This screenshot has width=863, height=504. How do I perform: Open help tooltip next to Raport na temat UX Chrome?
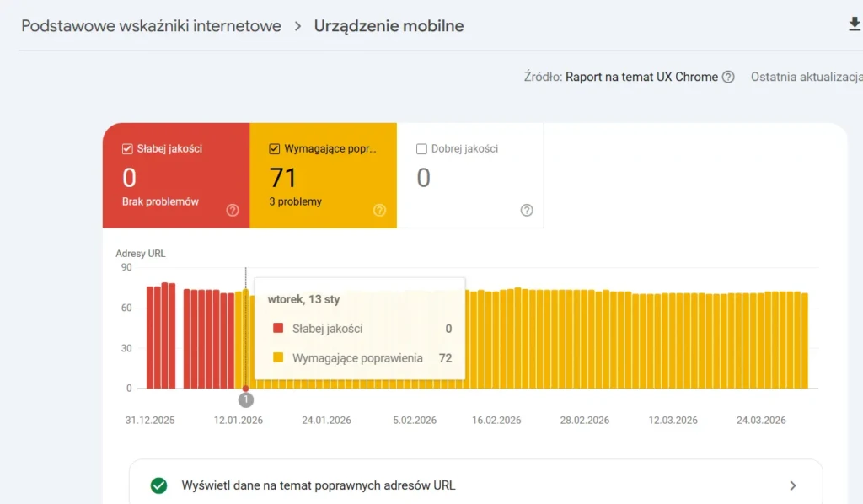pos(727,77)
